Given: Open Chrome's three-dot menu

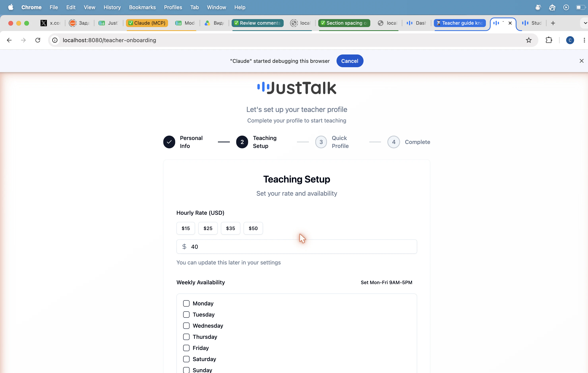Looking at the screenshot, I should tap(584, 40).
